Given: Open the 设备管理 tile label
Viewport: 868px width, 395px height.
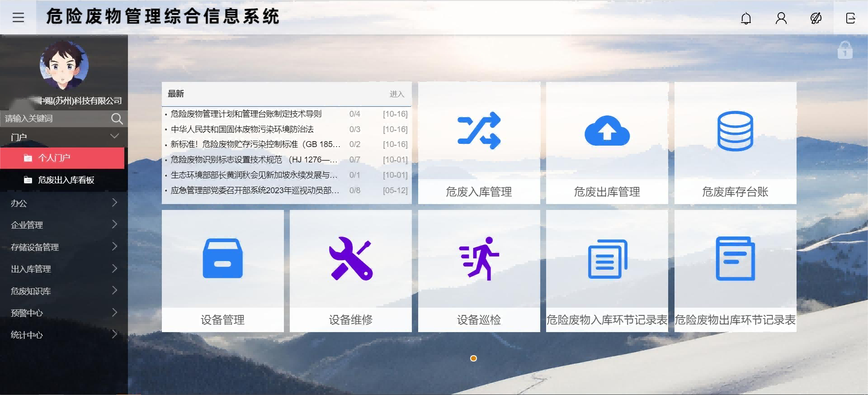Looking at the screenshot, I should [x=223, y=320].
